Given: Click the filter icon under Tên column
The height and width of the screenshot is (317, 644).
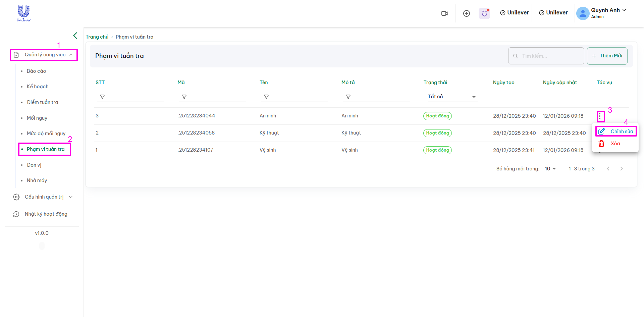Looking at the screenshot, I should (266, 97).
